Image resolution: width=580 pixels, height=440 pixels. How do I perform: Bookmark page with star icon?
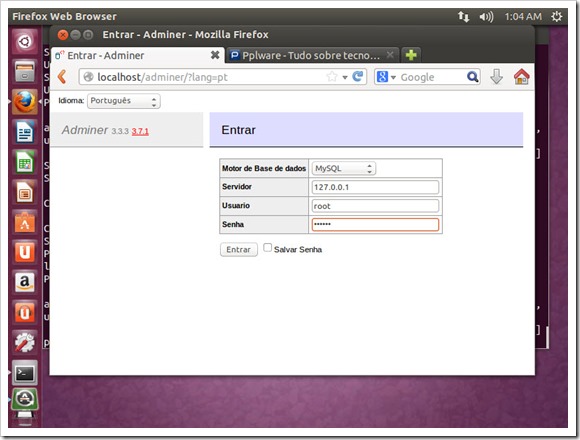[332, 77]
